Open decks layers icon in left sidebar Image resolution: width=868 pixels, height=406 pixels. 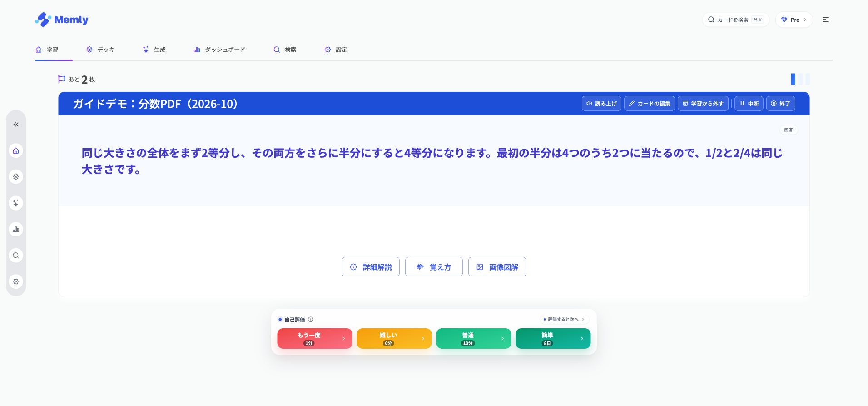pos(16,177)
